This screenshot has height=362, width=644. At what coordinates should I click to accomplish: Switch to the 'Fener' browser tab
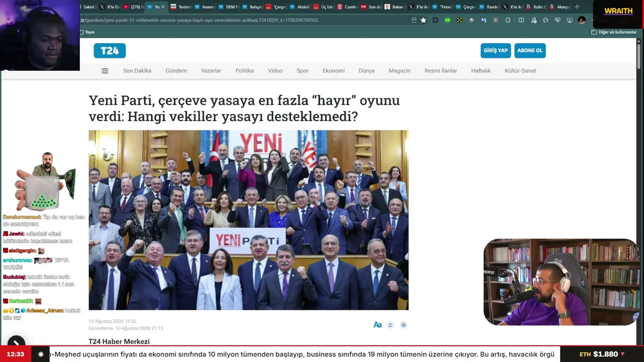(443, 7)
